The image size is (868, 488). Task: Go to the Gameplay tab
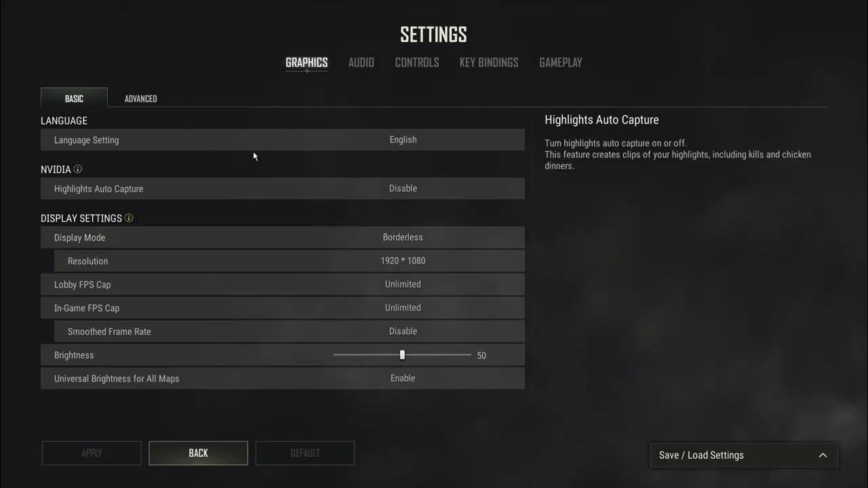click(x=561, y=62)
